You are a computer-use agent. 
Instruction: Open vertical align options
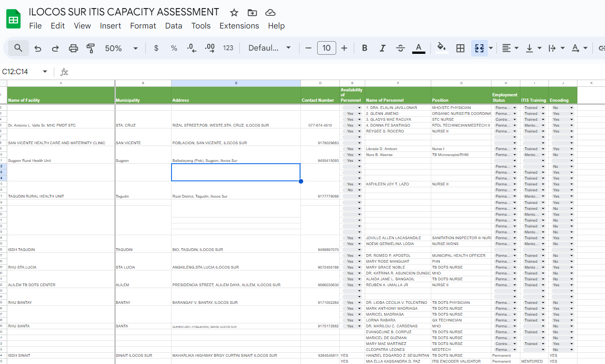(533, 48)
